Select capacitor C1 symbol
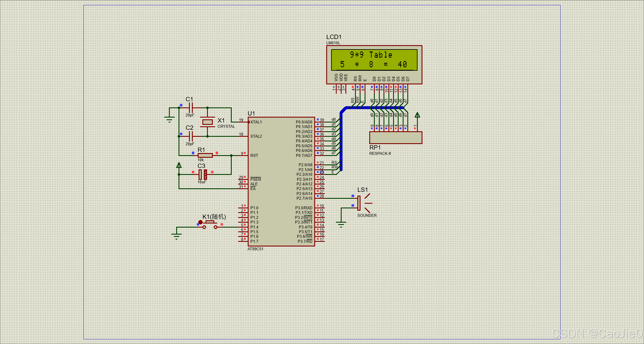The width and height of the screenshot is (644, 344). pos(191,108)
